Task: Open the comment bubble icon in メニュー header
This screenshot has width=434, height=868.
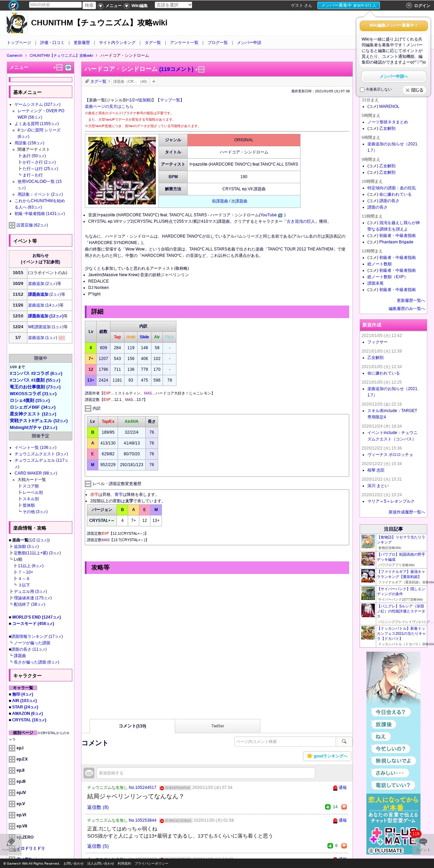Action: [x=68, y=68]
